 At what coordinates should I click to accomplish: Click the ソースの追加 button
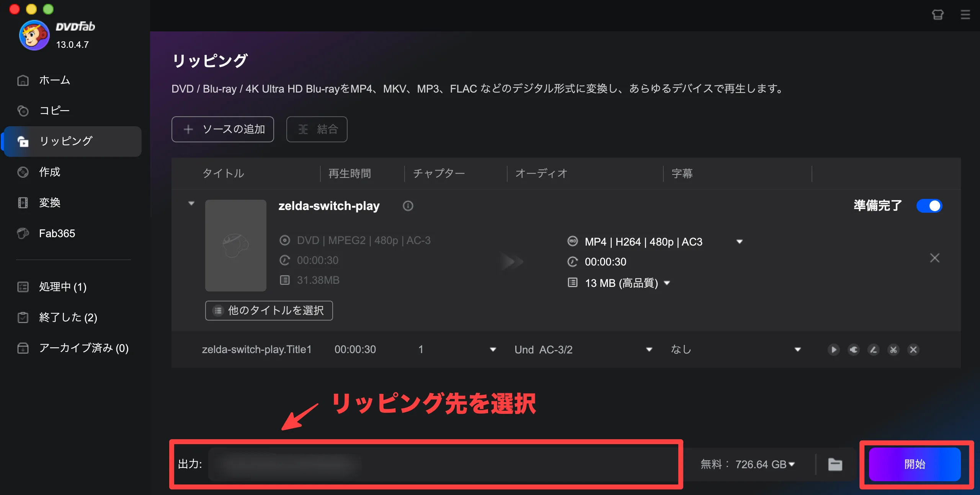[222, 129]
